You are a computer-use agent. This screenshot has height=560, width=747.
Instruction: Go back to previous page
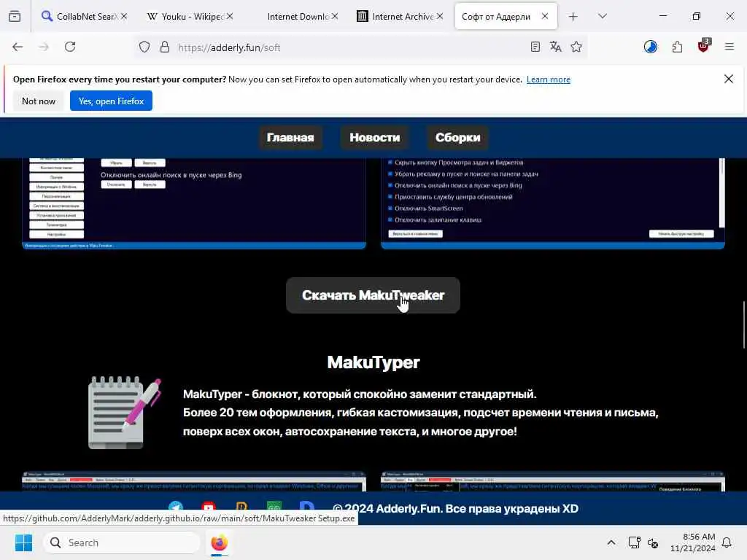coord(18,47)
